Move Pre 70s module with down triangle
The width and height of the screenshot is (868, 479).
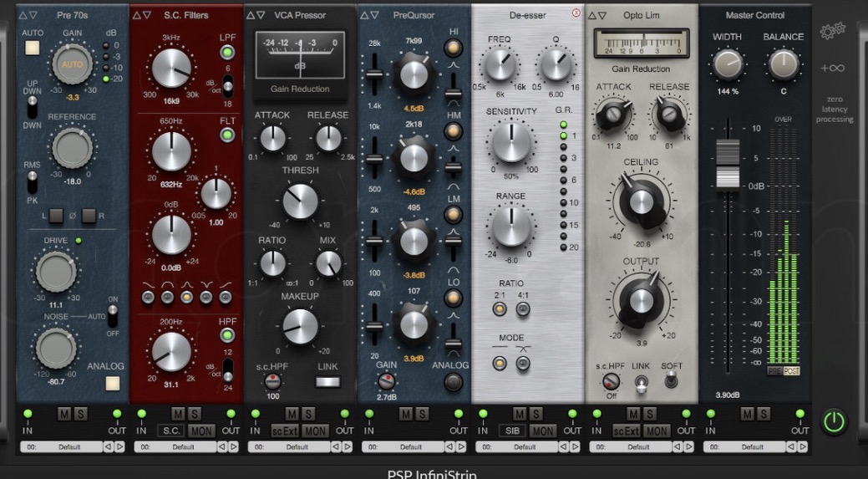tap(33, 15)
